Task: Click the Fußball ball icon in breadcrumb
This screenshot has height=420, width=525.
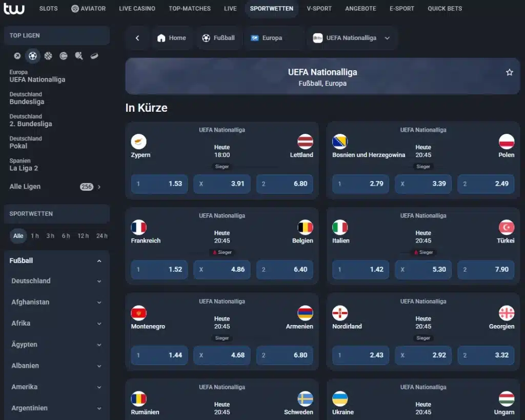Action: [x=206, y=38]
